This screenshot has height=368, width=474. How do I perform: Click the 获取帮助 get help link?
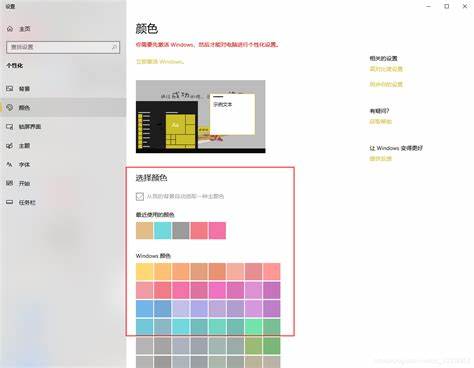point(381,121)
